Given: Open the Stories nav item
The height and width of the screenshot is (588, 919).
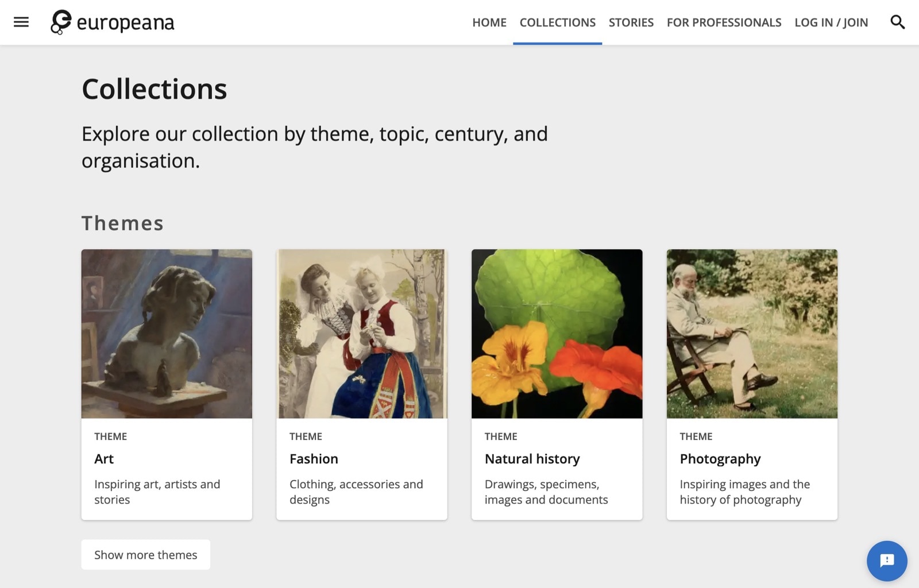Looking at the screenshot, I should [631, 22].
